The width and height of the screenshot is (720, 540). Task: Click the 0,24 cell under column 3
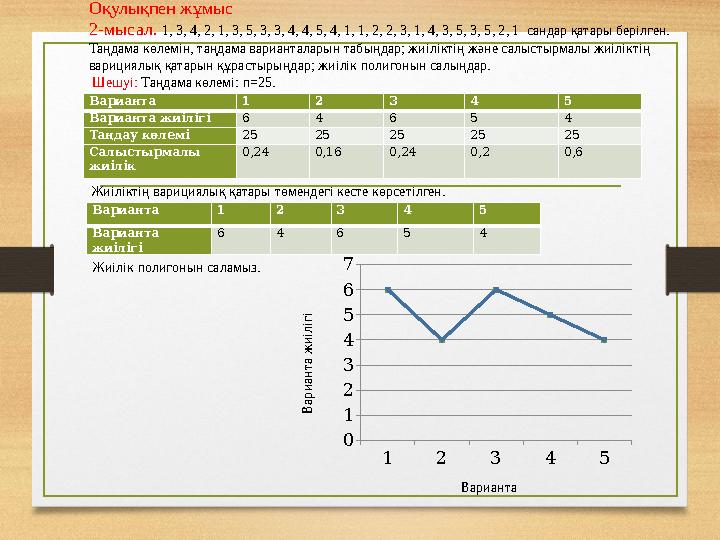coord(424,161)
